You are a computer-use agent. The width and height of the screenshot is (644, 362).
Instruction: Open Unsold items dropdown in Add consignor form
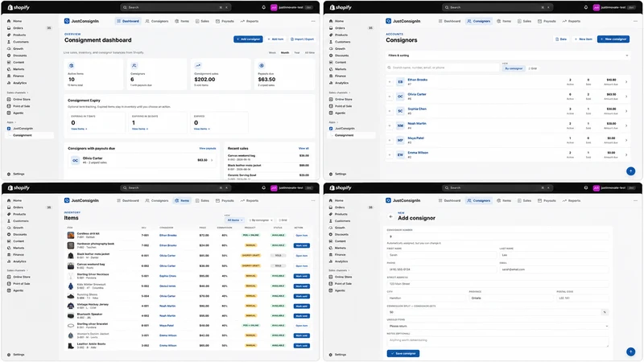coord(497,326)
